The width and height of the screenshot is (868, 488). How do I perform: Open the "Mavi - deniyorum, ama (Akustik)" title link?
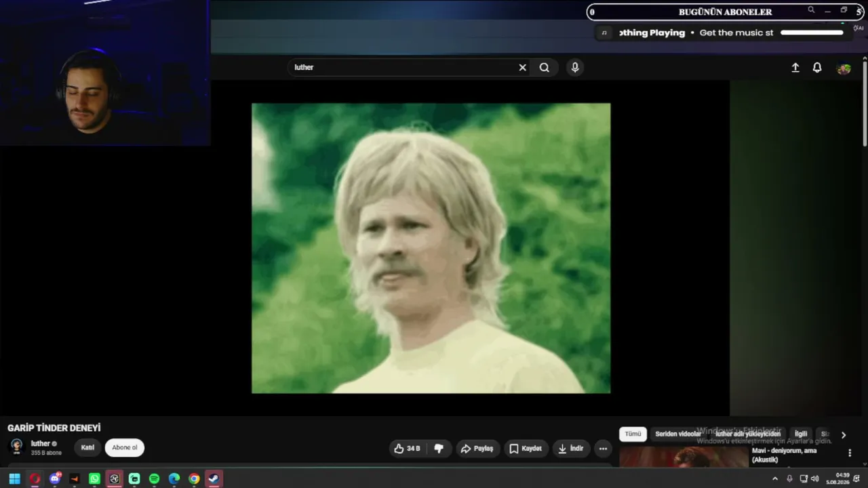tap(785, 455)
